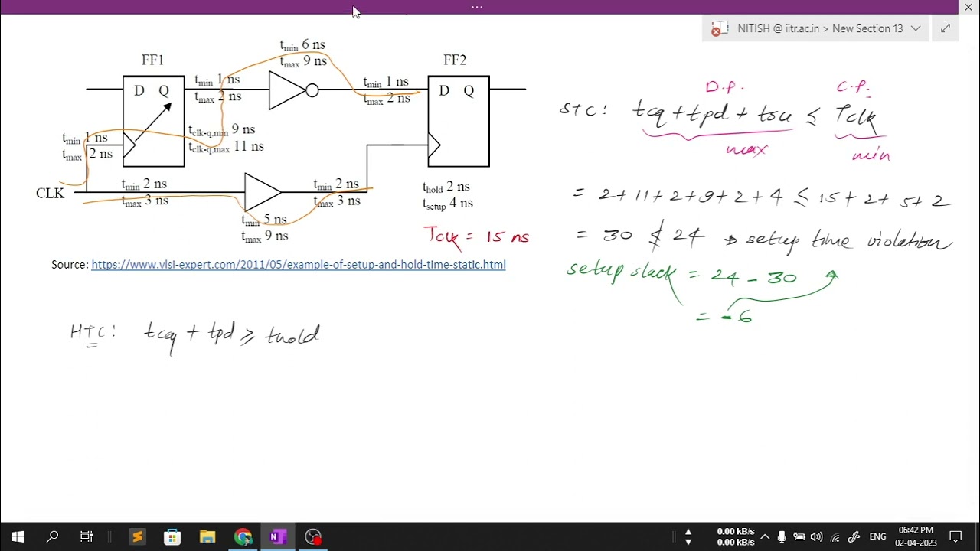Screen dimensions: 980x551
Task: Click the FF2 flip-flop label
Action: click(x=455, y=60)
